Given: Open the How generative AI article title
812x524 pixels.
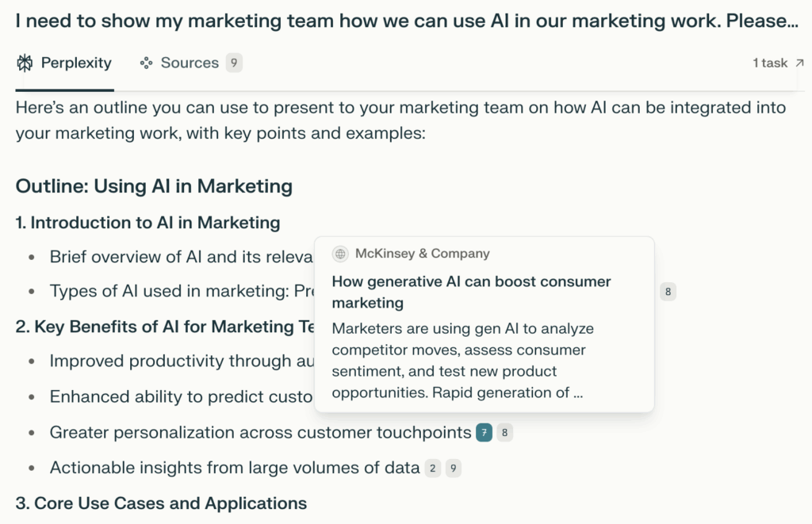Looking at the screenshot, I should pyautogui.click(x=472, y=292).
